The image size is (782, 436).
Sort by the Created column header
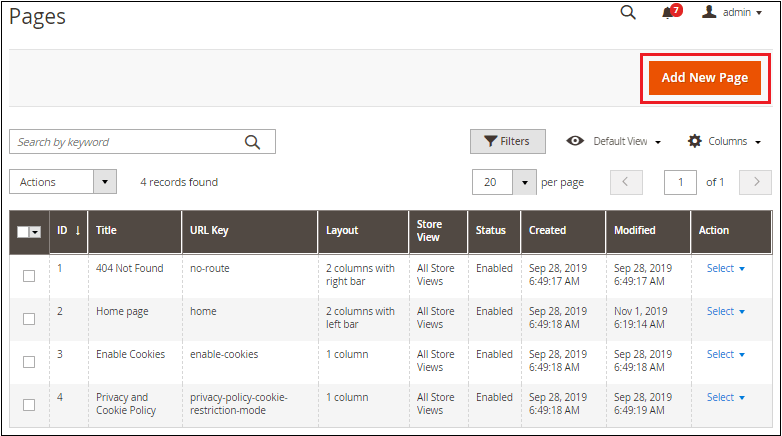point(563,231)
